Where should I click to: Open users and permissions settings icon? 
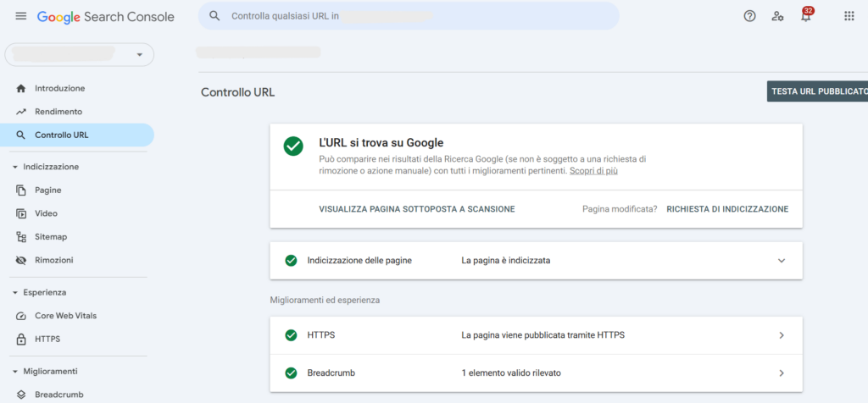[x=777, y=16]
